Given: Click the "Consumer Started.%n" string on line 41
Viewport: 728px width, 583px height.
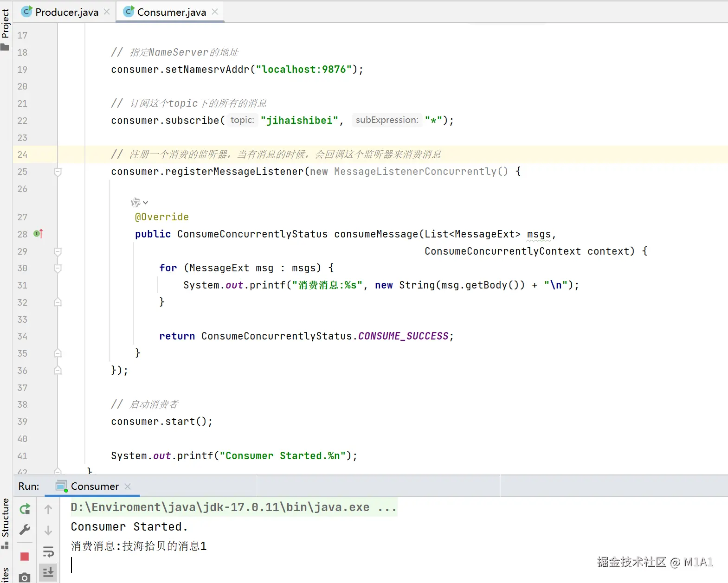Looking at the screenshot, I should coord(283,455).
